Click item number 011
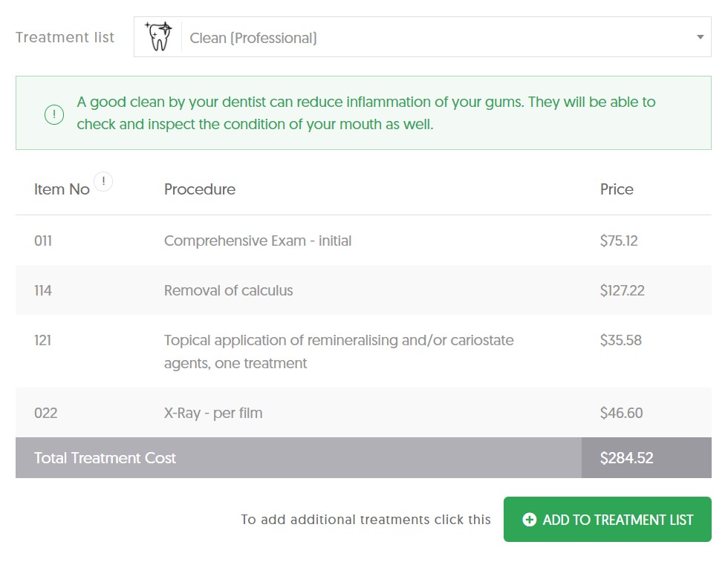The width and height of the screenshot is (728, 562). pos(43,241)
